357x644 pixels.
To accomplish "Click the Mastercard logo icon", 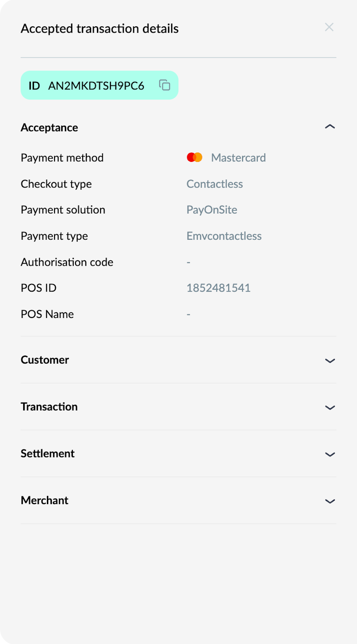I will tap(195, 157).
